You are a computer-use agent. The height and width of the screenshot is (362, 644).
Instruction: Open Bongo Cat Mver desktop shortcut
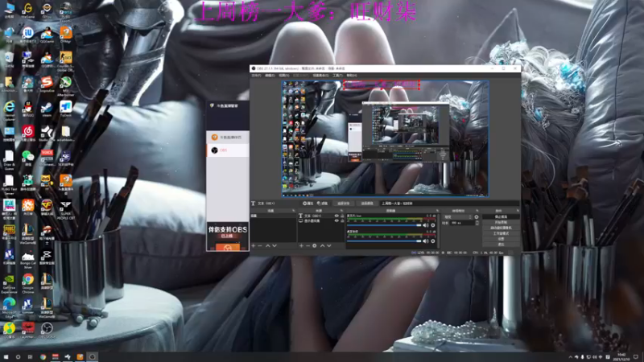(x=28, y=259)
